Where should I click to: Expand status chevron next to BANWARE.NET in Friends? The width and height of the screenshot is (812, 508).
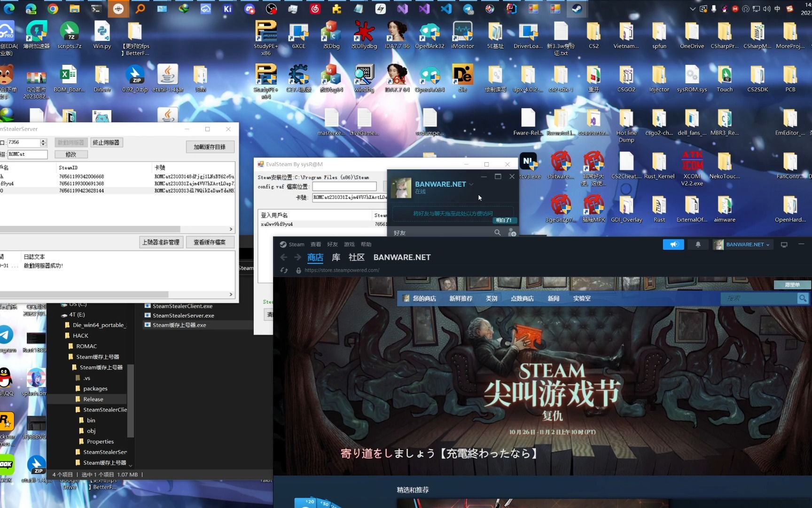pyautogui.click(x=471, y=184)
